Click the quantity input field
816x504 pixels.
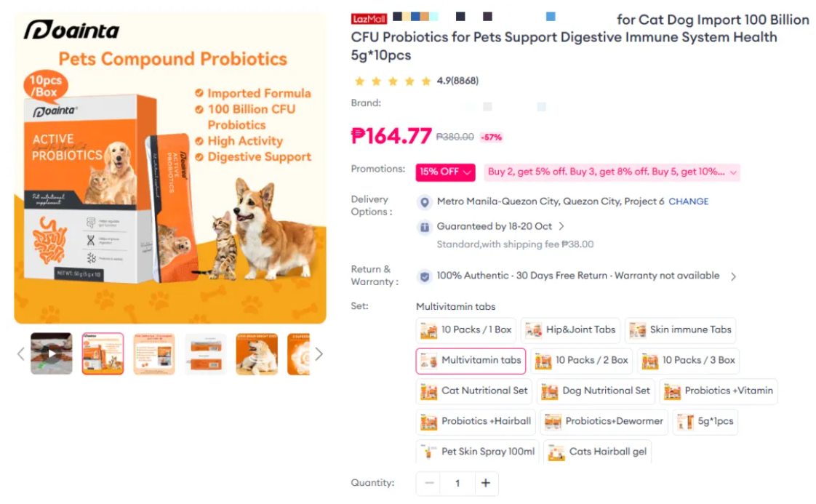point(457,483)
